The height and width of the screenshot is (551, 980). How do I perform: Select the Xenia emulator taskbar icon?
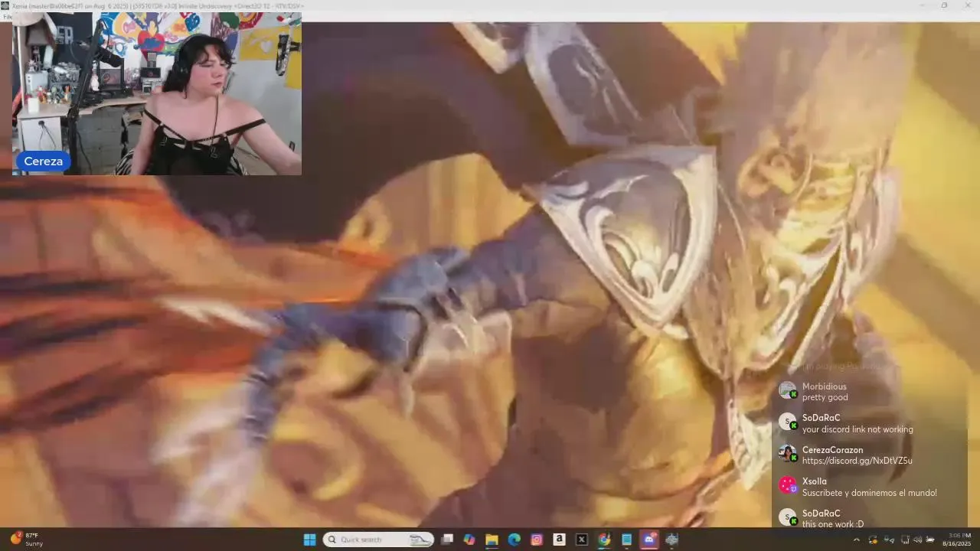coord(671,540)
